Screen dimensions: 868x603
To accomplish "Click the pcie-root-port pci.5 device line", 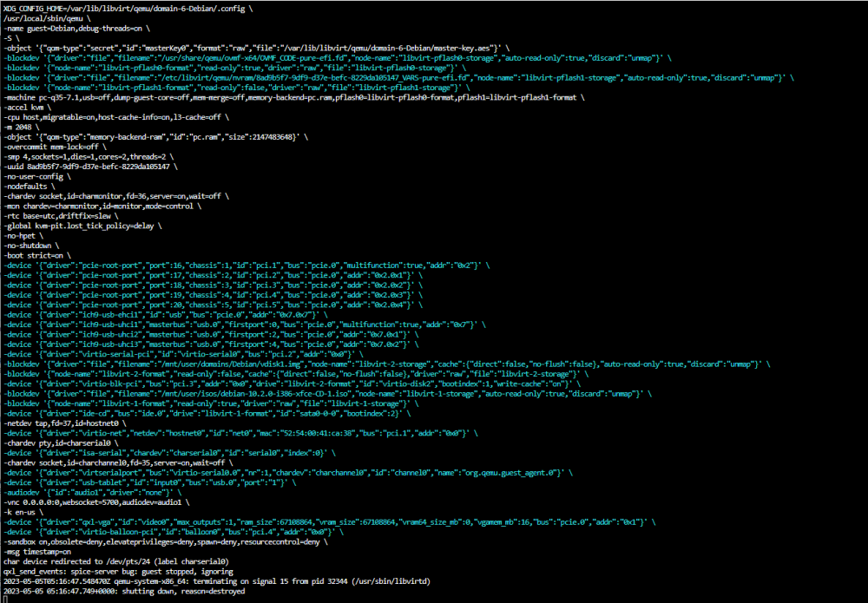I will (x=214, y=305).
